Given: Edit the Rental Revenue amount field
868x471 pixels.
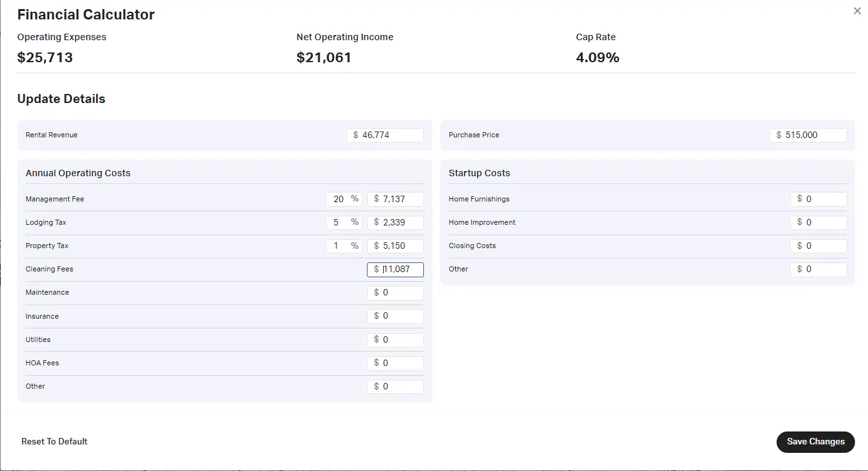Looking at the screenshot, I should pos(384,135).
